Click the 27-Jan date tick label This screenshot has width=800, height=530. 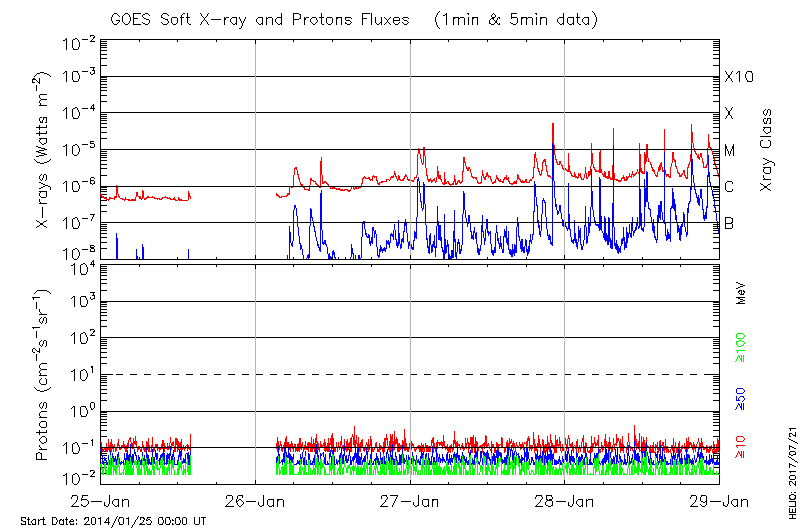[x=410, y=500]
